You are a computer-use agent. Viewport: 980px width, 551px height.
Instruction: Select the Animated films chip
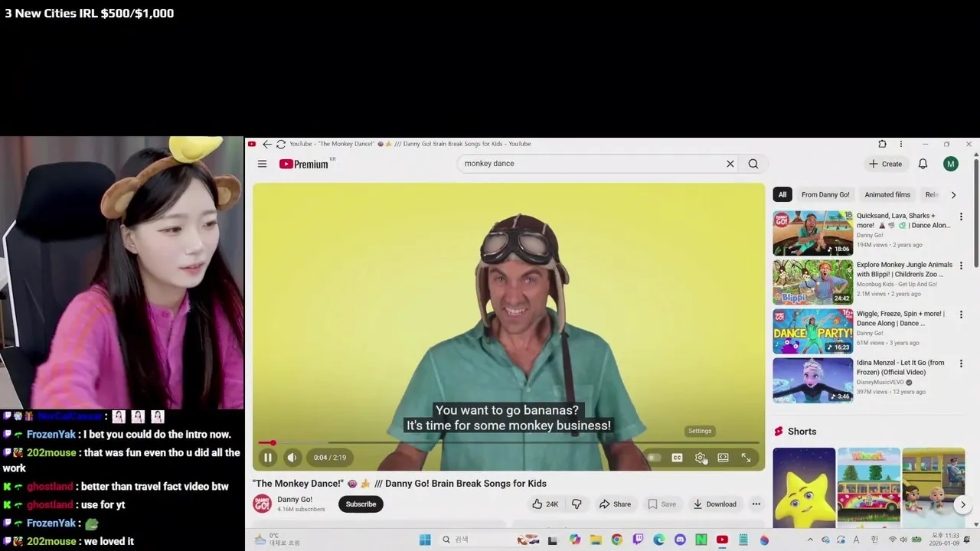pyautogui.click(x=887, y=194)
